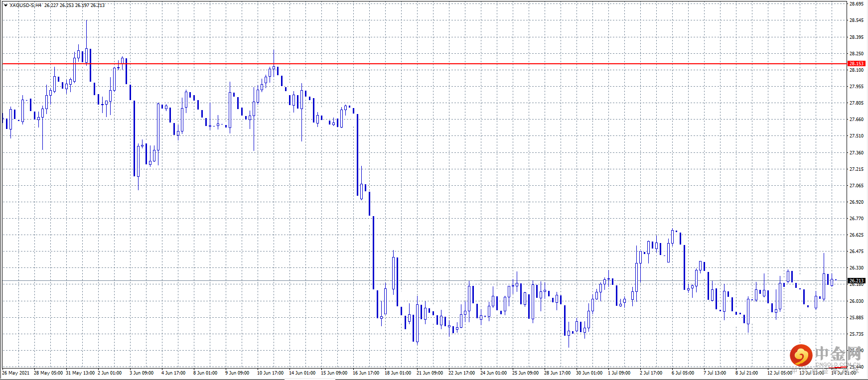Click the "26.920" price axis label

[857, 202]
